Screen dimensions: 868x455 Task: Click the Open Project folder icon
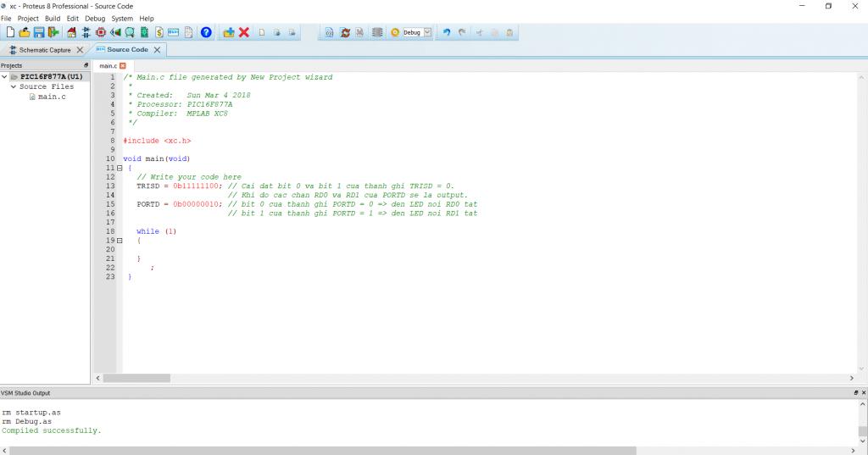pos(25,33)
